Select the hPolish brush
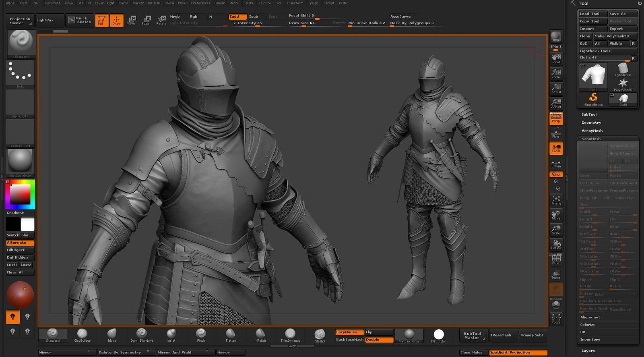The height and width of the screenshot is (357, 644). tap(260, 334)
